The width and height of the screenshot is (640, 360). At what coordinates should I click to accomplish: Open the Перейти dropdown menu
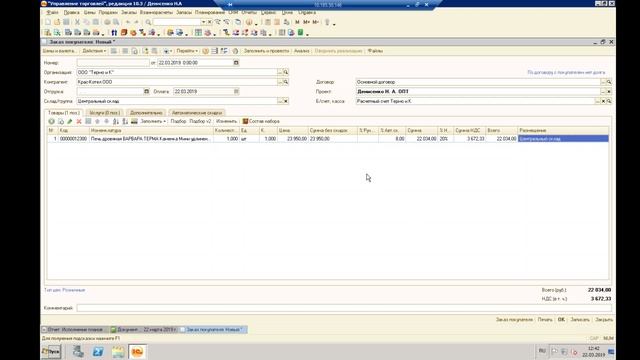click(x=187, y=51)
